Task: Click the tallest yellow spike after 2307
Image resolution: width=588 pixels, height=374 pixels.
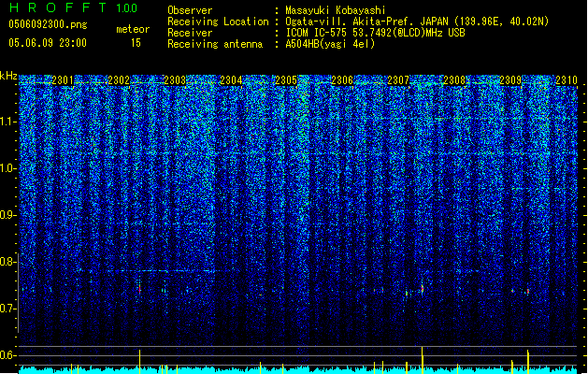Action: (x=423, y=360)
